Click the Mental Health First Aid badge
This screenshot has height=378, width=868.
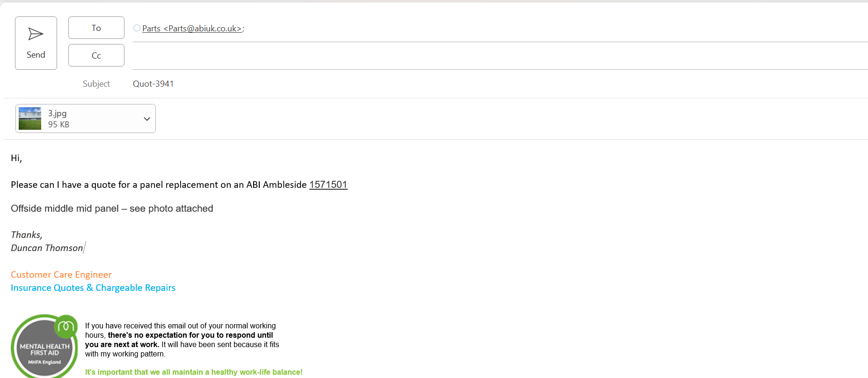pos(44,347)
